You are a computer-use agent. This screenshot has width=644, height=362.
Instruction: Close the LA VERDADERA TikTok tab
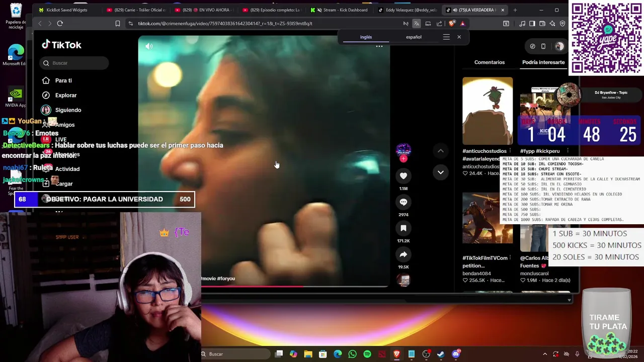[502, 10]
